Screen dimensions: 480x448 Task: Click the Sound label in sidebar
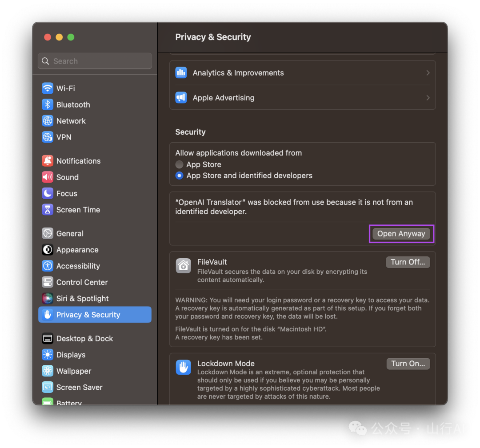pyautogui.click(x=68, y=177)
